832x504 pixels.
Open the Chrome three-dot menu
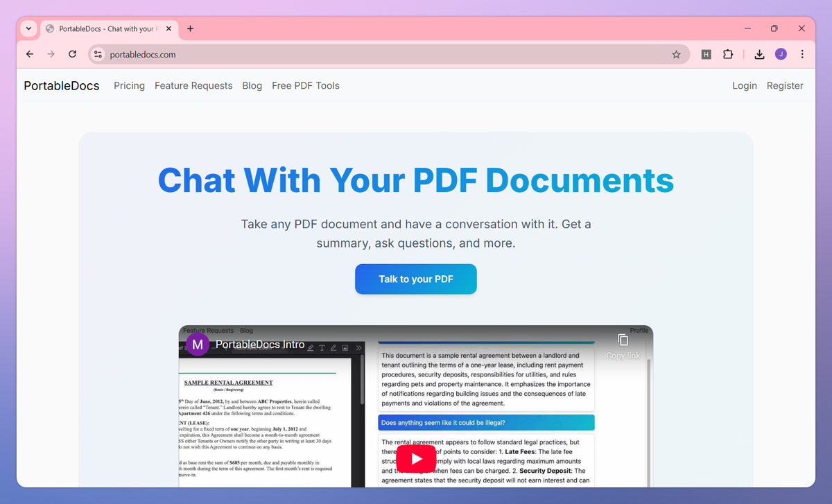click(x=802, y=54)
